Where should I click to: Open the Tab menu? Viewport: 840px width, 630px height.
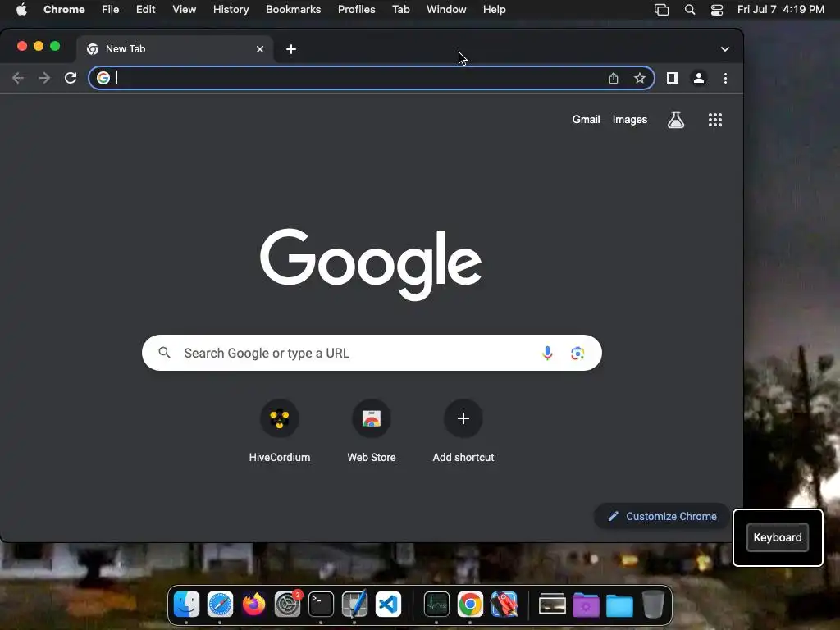click(400, 10)
